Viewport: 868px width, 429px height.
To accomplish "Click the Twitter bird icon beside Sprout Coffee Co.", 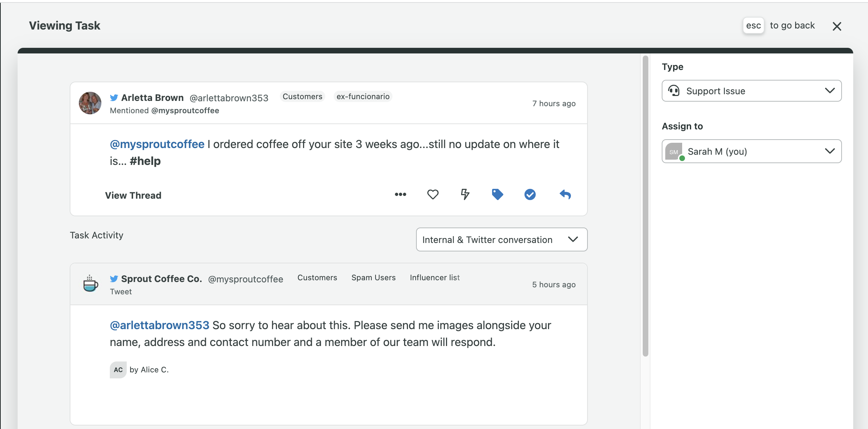I will [x=114, y=278].
